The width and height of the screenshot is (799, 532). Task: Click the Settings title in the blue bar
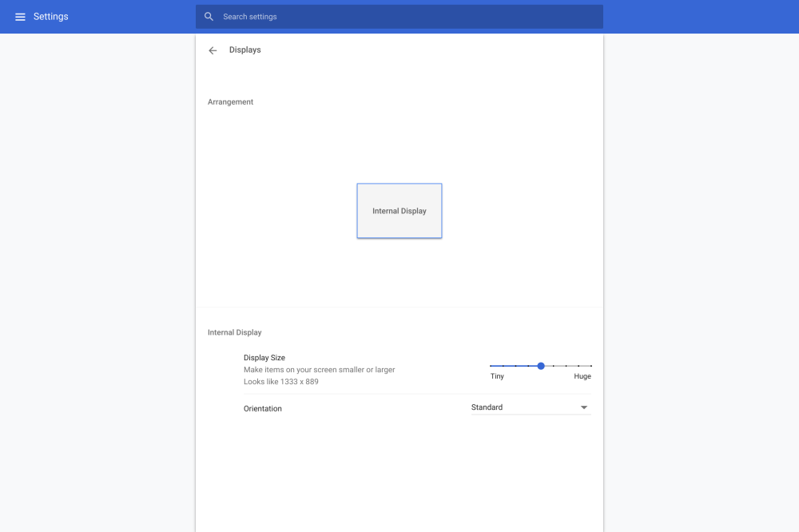pyautogui.click(x=50, y=16)
